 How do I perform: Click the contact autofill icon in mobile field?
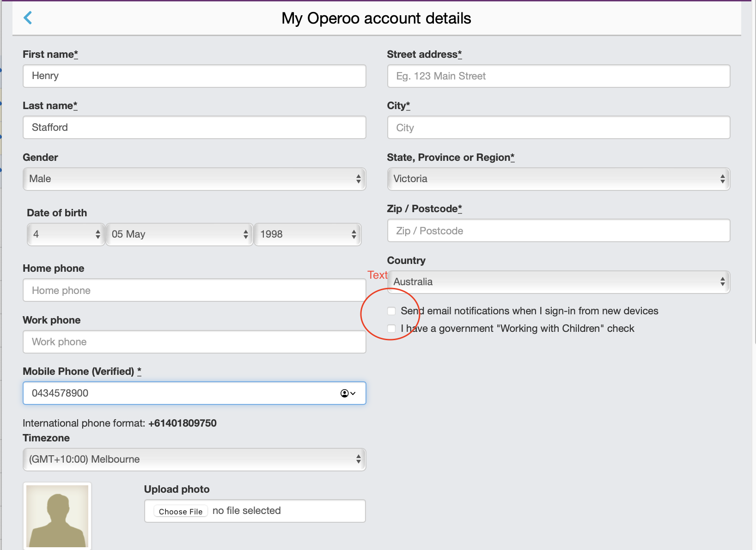point(348,393)
